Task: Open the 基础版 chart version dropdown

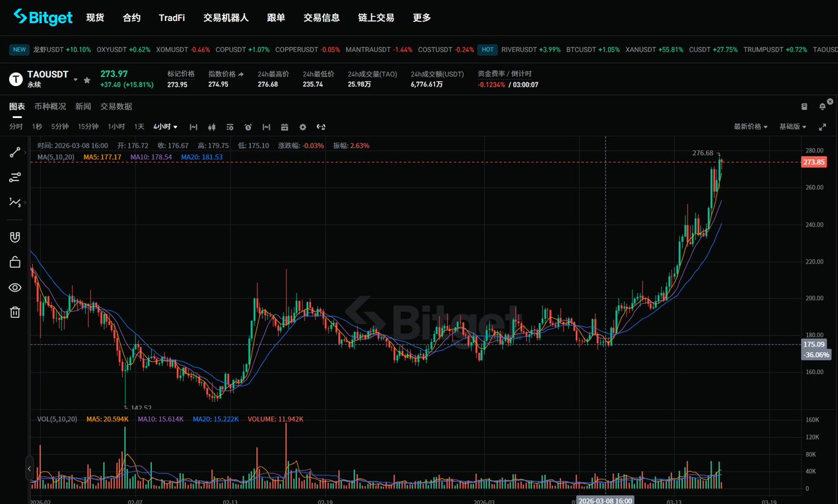Action: click(x=793, y=127)
